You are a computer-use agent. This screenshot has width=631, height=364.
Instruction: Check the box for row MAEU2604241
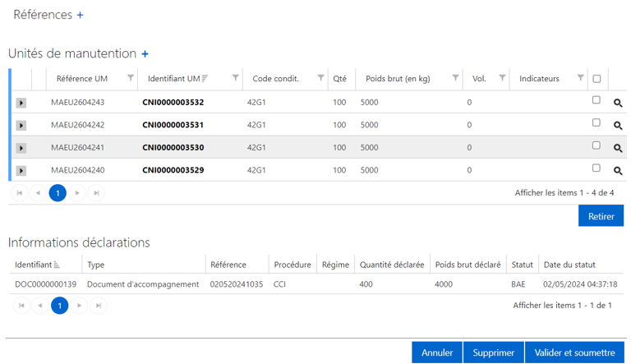(x=596, y=145)
